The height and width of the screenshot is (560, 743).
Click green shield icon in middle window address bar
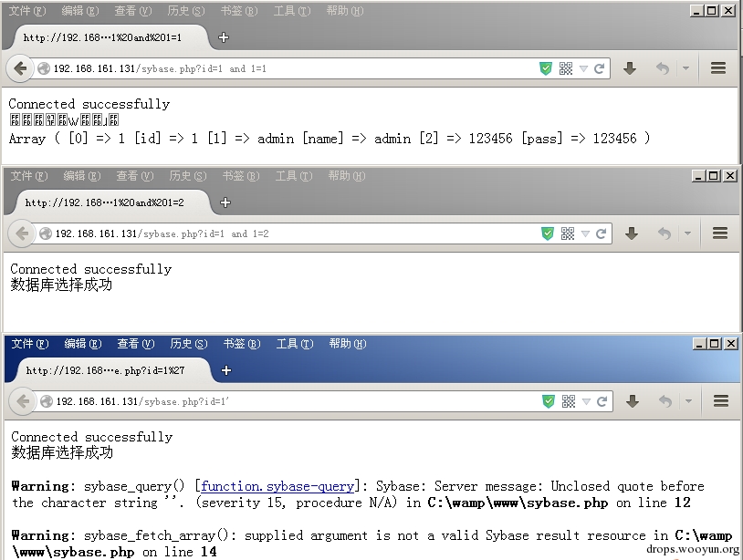click(x=548, y=233)
